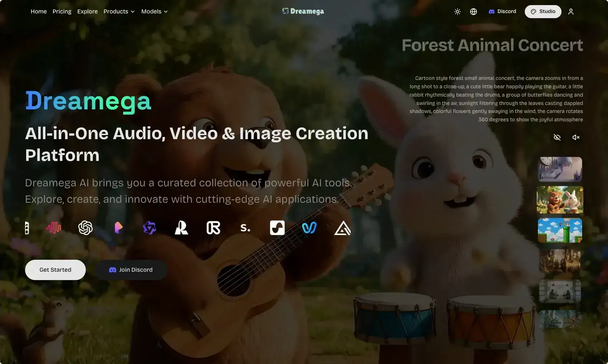Select the bottom teal foliage thumbnail
This screenshot has height=364, width=608.
pyautogui.click(x=560, y=319)
